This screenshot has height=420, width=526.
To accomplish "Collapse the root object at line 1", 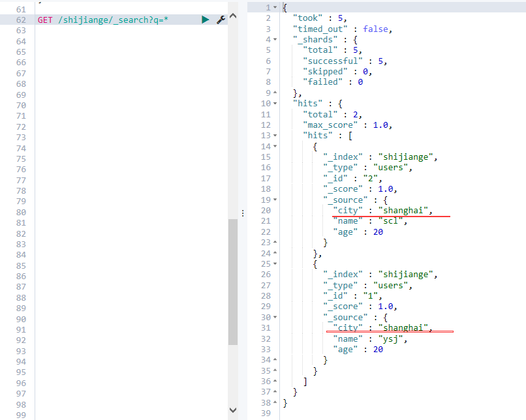I will pos(275,7).
